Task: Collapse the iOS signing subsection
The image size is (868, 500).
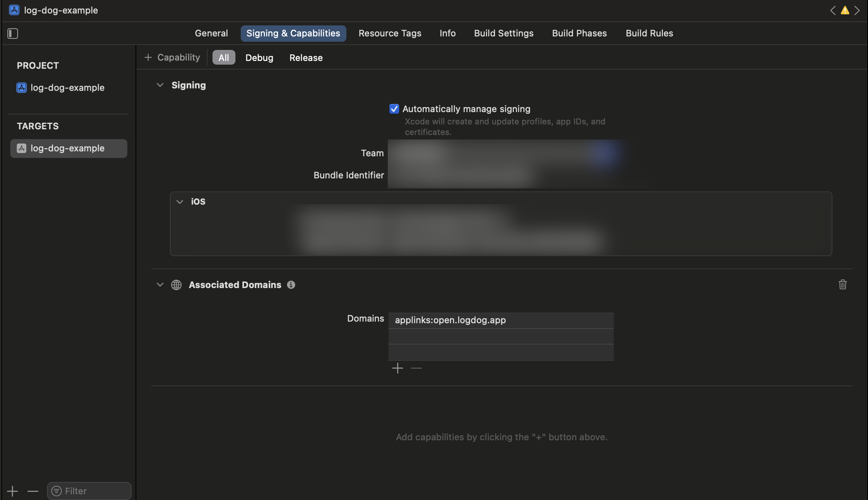Action: click(x=180, y=202)
